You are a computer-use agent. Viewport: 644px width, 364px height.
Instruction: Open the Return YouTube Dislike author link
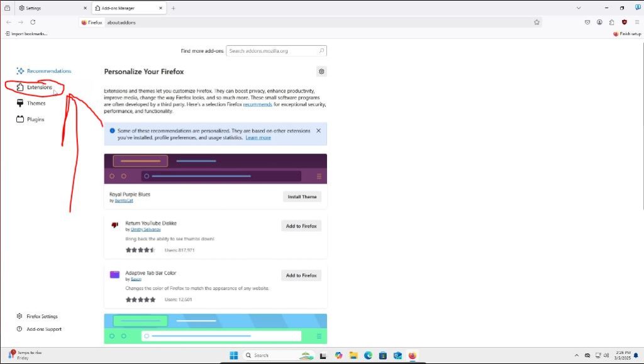point(145,229)
